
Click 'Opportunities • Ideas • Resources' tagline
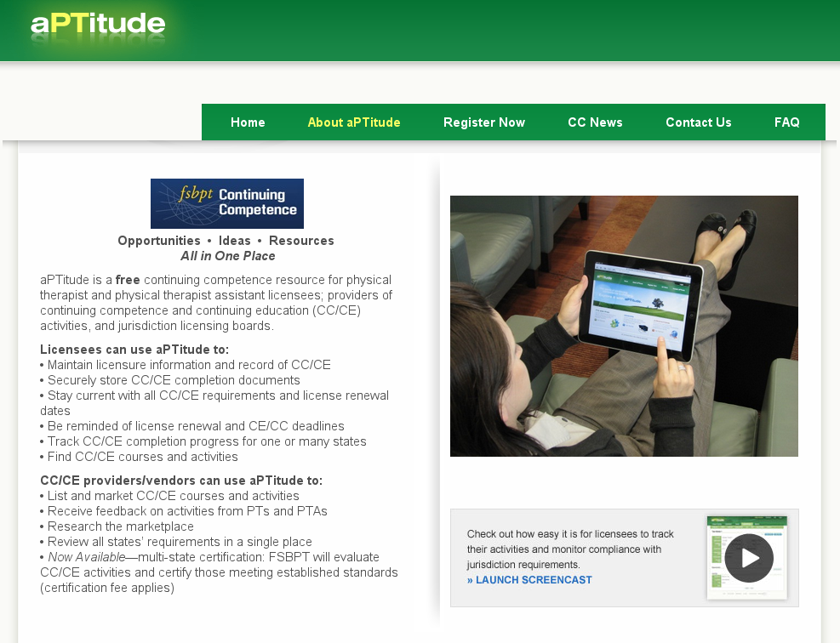226,241
